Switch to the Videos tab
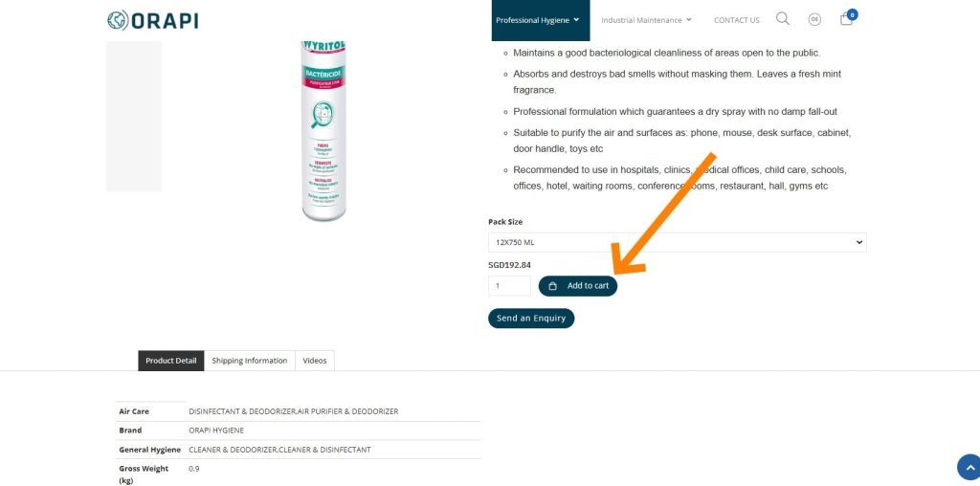Viewport: 980px width, 486px height. click(x=314, y=361)
